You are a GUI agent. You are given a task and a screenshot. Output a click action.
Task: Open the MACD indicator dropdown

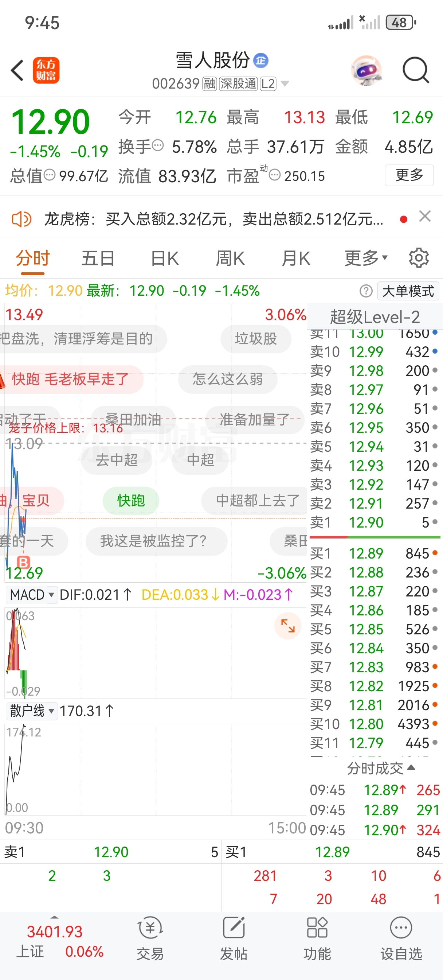click(x=32, y=595)
